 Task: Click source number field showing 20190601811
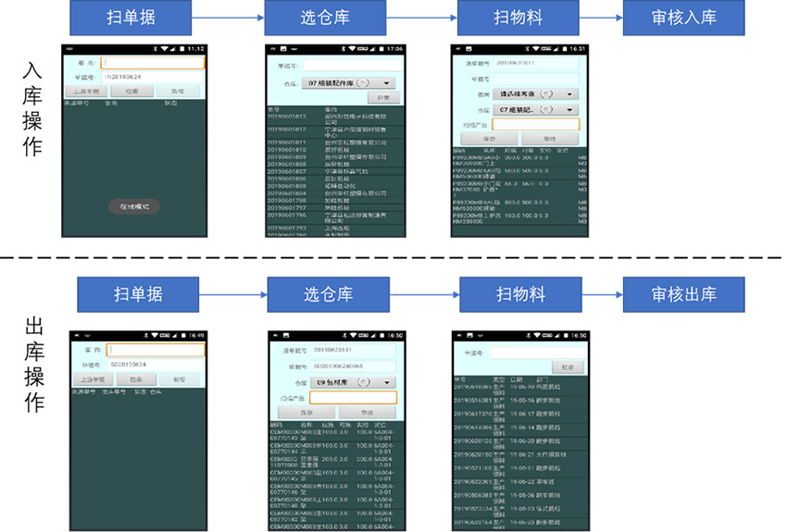[535, 63]
